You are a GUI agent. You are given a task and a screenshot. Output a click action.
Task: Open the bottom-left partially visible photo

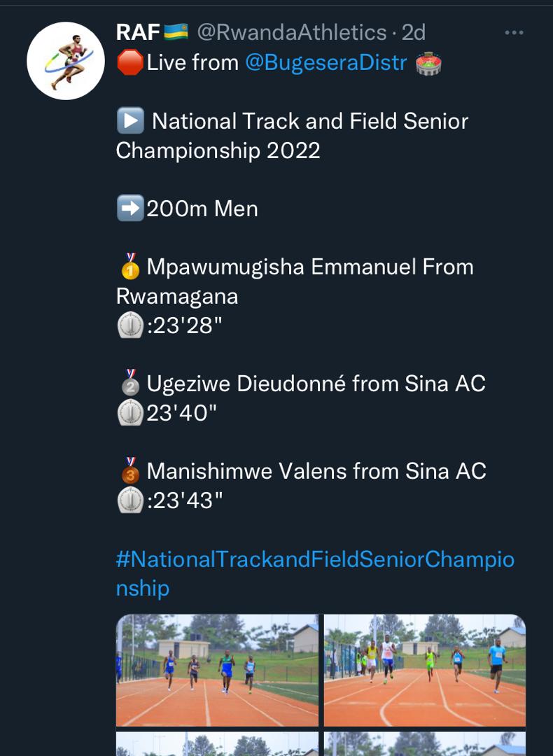coord(217,744)
